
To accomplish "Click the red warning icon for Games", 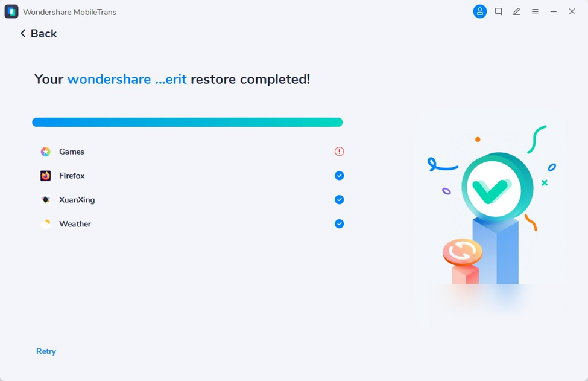I will 340,152.
